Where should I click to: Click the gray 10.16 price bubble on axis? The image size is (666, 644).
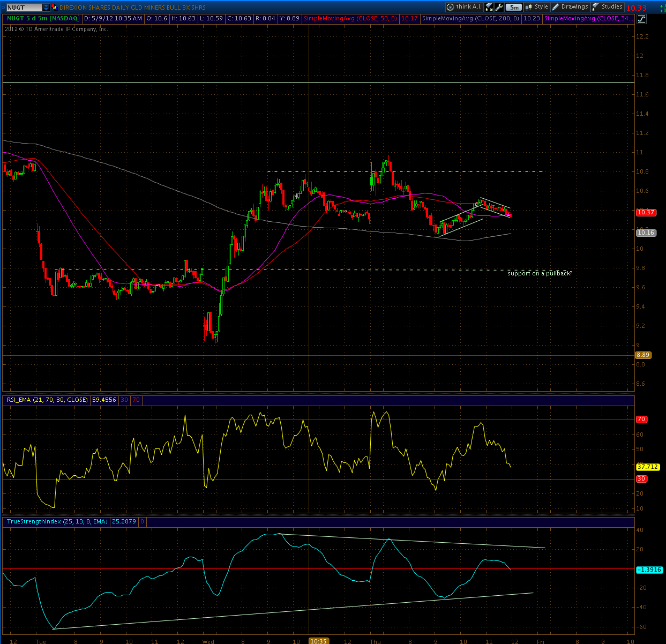point(646,233)
